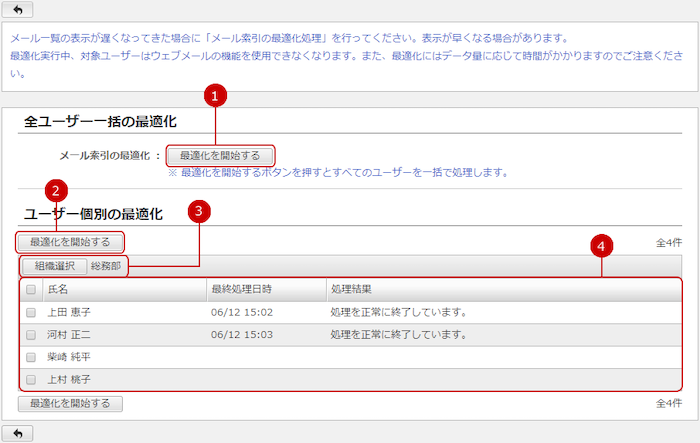Click red callout marker number 3
Image resolution: width=700 pixels, height=443 pixels.
(x=200, y=211)
